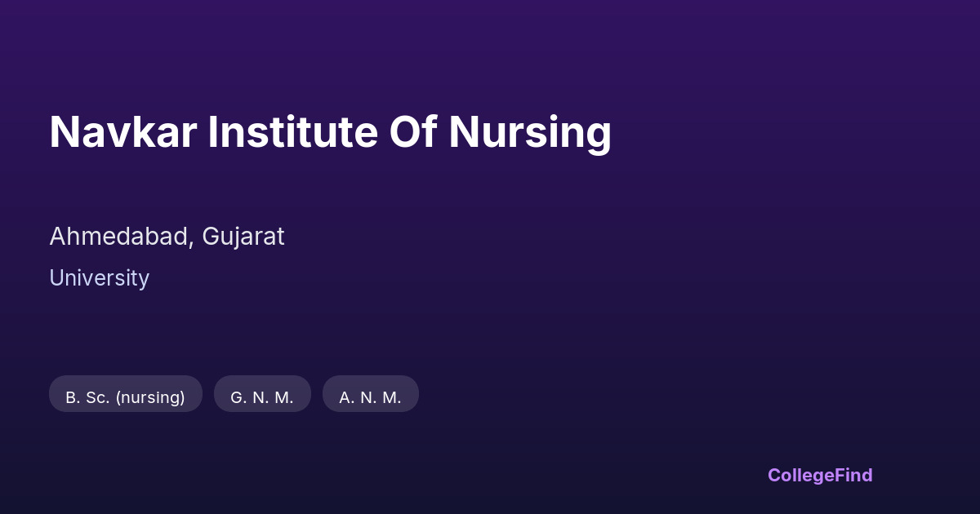This screenshot has width=980, height=514.
Task: Click the final M. in the A. N. M. chip
Action: click(392, 397)
